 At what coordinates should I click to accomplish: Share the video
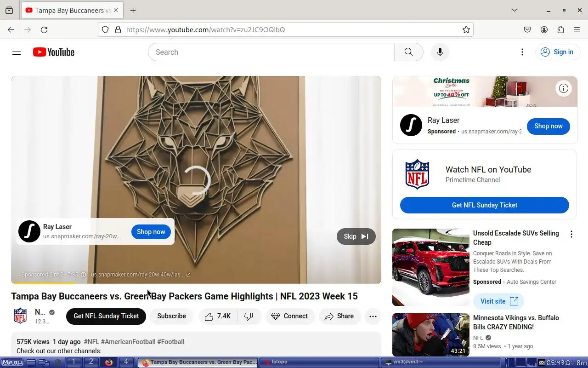pyautogui.click(x=339, y=316)
